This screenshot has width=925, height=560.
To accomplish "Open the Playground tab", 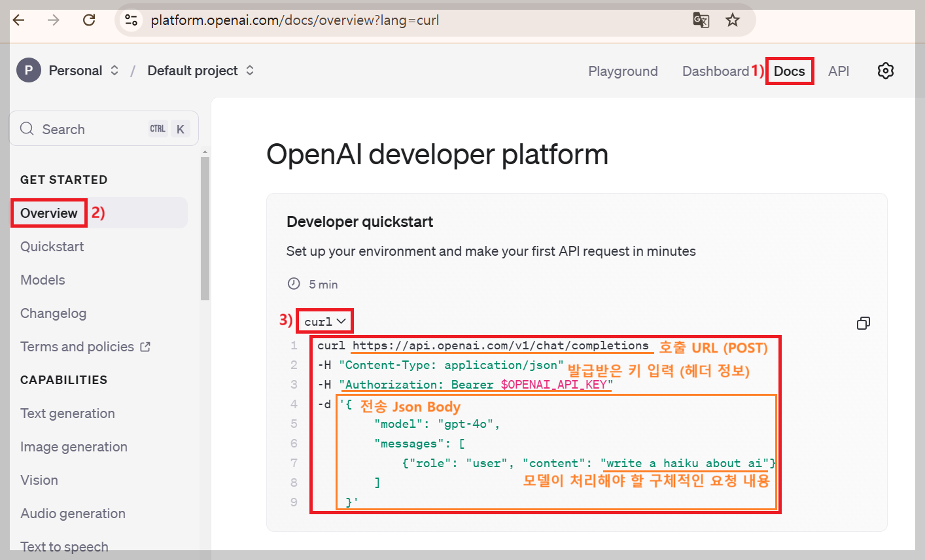I will click(623, 71).
